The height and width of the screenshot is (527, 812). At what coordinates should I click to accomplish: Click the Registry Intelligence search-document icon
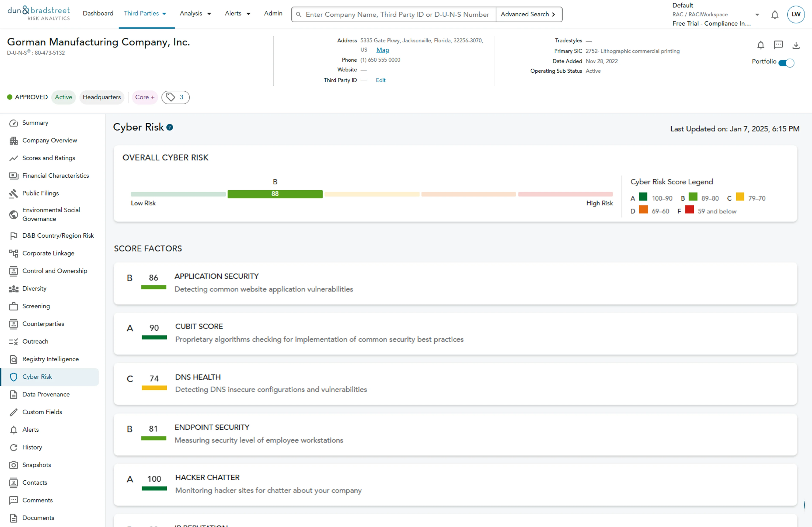pyautogui.click(x=14, y=359)
